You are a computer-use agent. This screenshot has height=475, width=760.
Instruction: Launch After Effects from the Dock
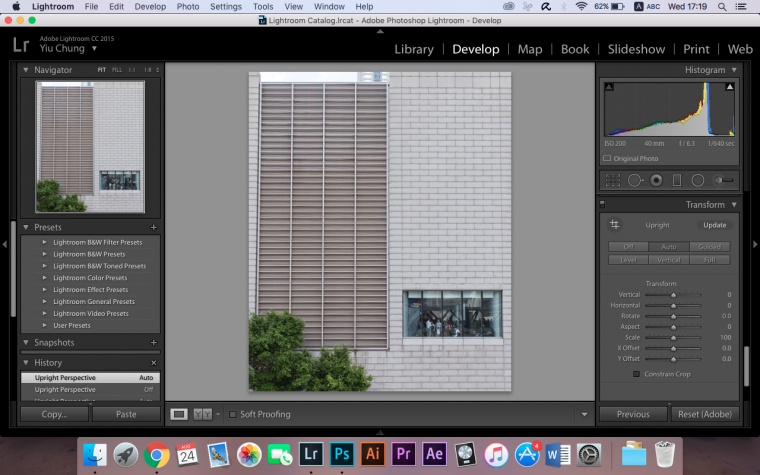[x=434, y=454]
